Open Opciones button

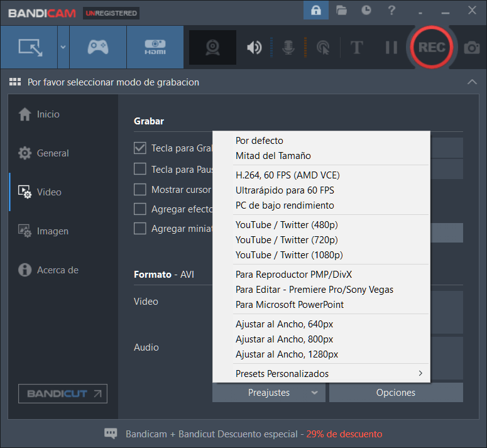[x=396, y=393]
